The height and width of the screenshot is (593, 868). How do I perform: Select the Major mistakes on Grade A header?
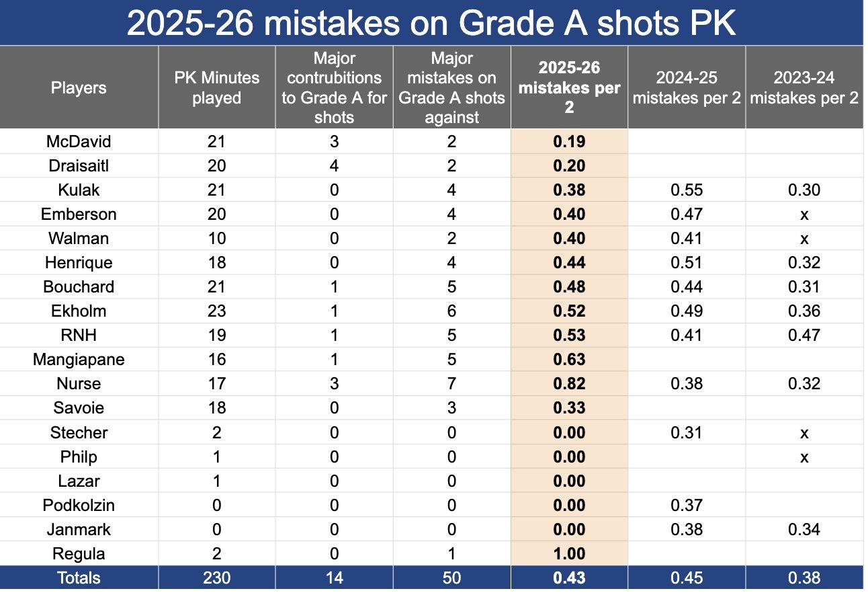tap(451, 87)
